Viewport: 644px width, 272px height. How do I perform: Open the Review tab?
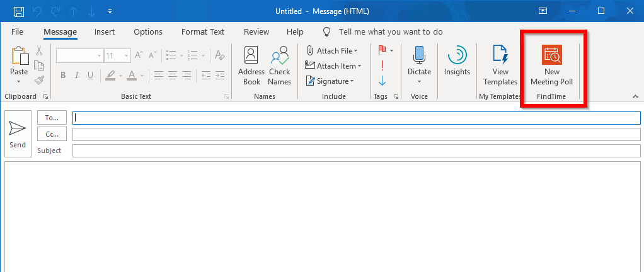(256, 32)
